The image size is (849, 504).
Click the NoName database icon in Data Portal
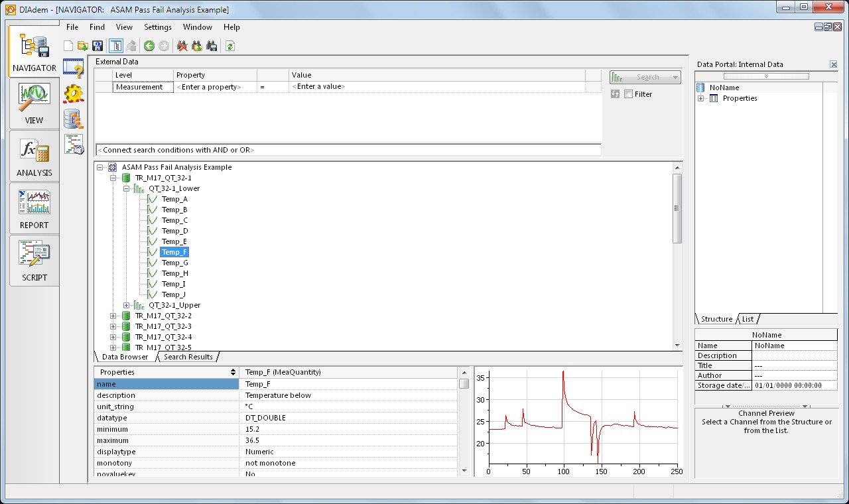(700, 88)
